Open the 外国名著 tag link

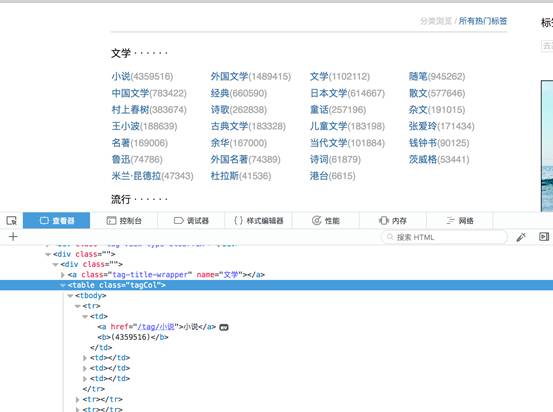pyautogui.click(x=229, y=159)
